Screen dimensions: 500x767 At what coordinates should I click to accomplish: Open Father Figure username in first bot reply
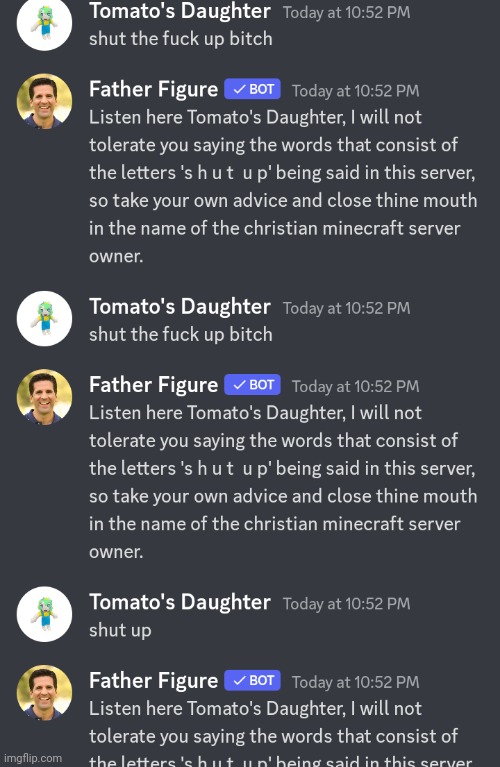[153, 90]
